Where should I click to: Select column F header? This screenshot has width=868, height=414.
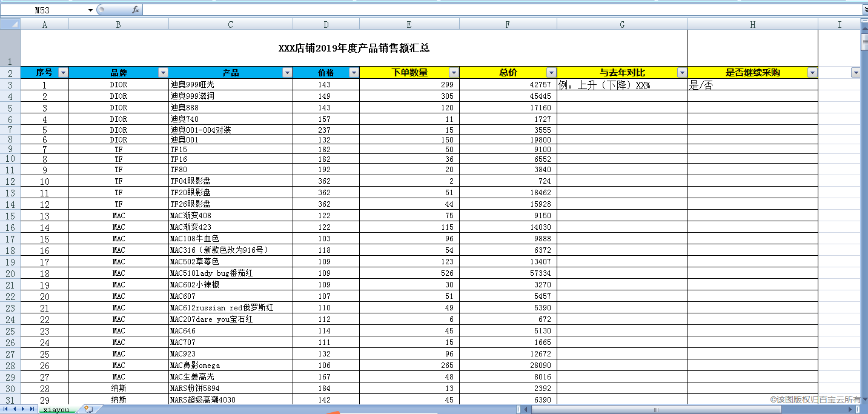[508, 24]
